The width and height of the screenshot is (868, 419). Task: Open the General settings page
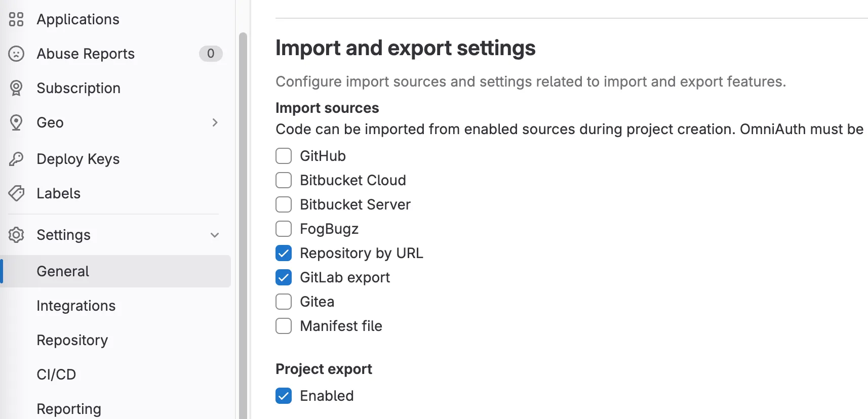point(63,271)
